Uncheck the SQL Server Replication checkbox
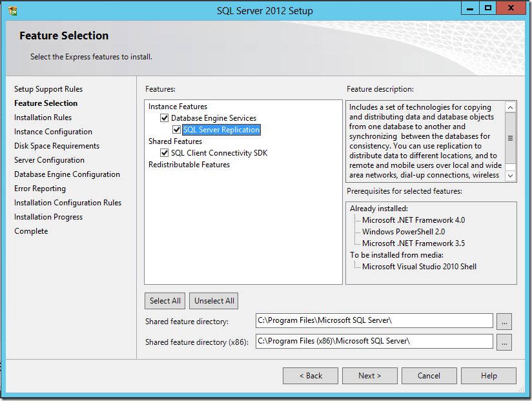 [176, 130]
